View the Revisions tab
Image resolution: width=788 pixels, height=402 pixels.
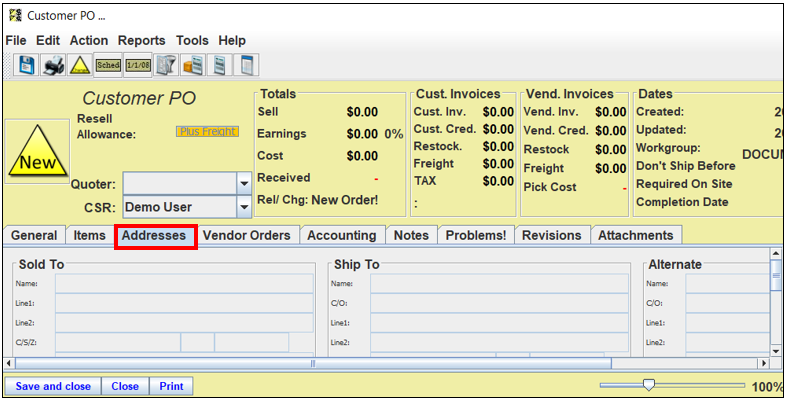click(x=552, y=235)
